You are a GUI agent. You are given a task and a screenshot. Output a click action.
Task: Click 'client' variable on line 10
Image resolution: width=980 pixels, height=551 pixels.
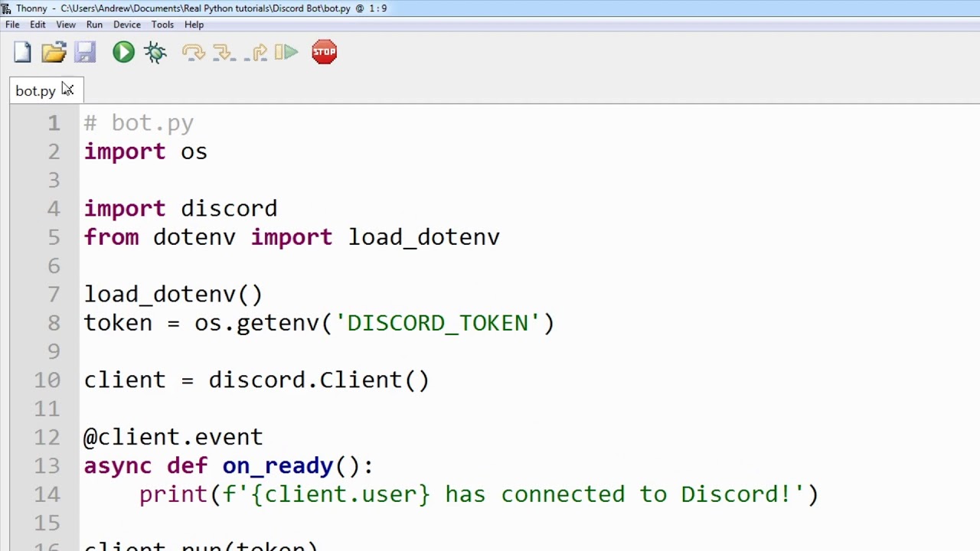coord(125,380)
